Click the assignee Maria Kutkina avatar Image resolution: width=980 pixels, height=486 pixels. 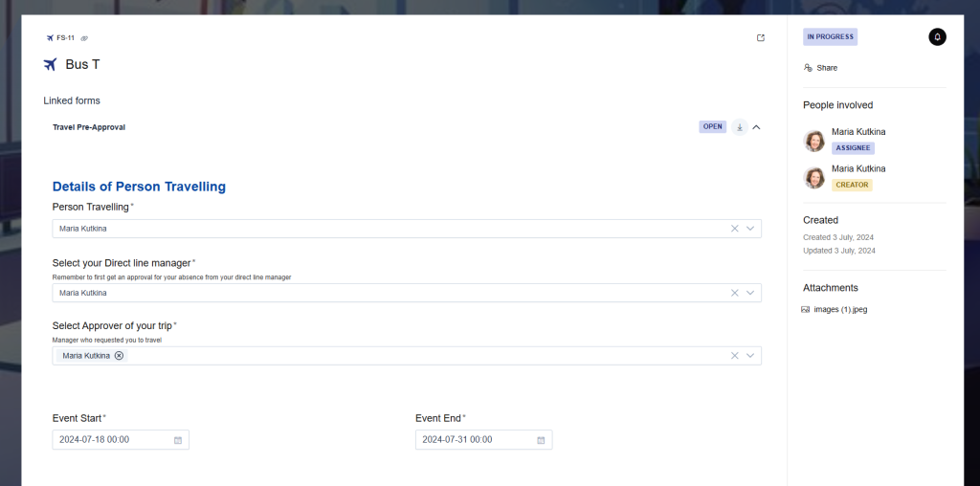[x=814, y=141]
